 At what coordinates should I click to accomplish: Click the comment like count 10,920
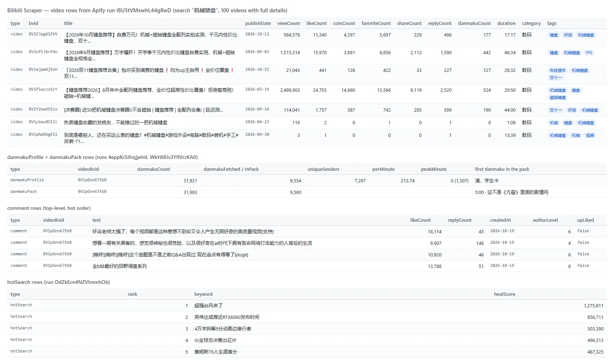click(x=434, y=255)
